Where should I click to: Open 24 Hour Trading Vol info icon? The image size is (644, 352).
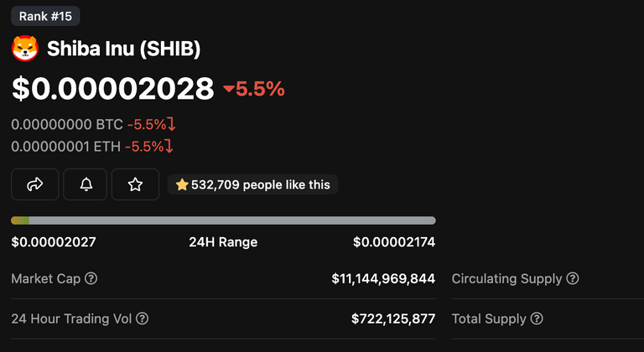point(142,318)
